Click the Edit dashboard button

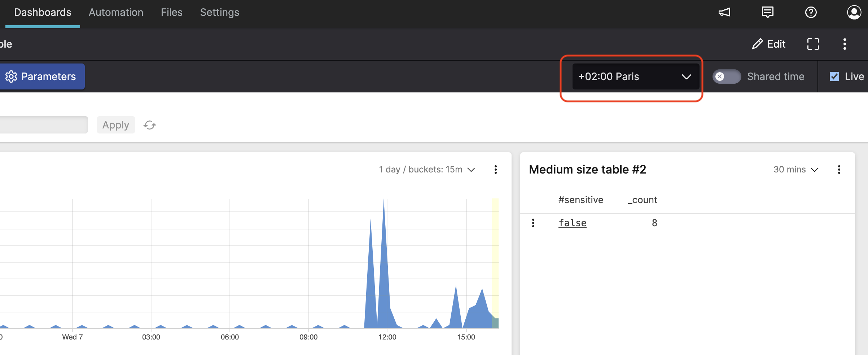[769, 44]
